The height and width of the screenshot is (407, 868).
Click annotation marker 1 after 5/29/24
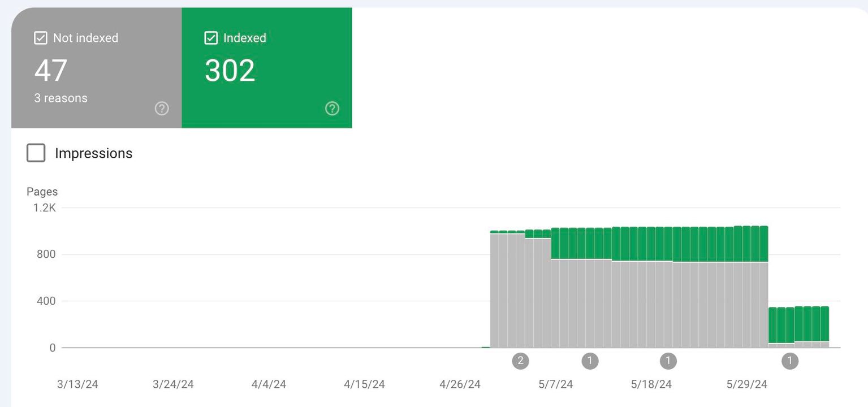pos(789,361)
